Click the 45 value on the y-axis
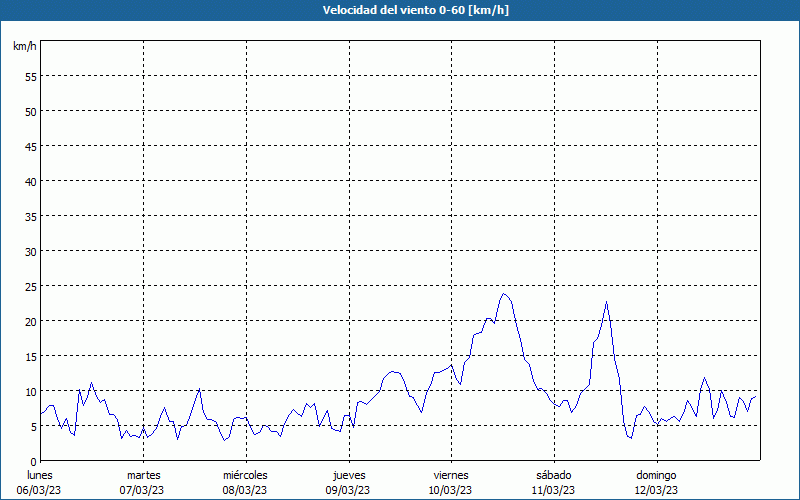Screen dimensions: 800x500 tap(31, 146)
